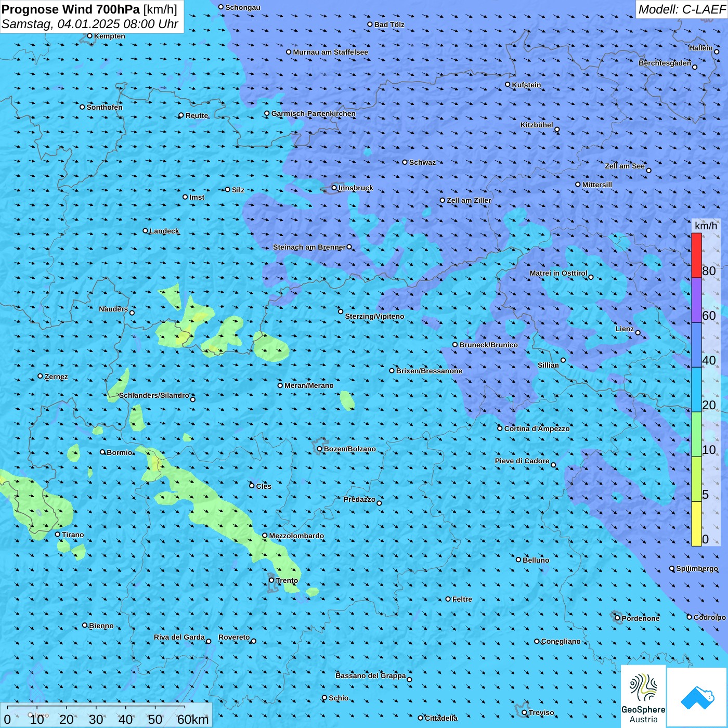The image size is (728, 728).
Task: Click the Bozen/Bolzano city marker
Action: tap(320, 449)
